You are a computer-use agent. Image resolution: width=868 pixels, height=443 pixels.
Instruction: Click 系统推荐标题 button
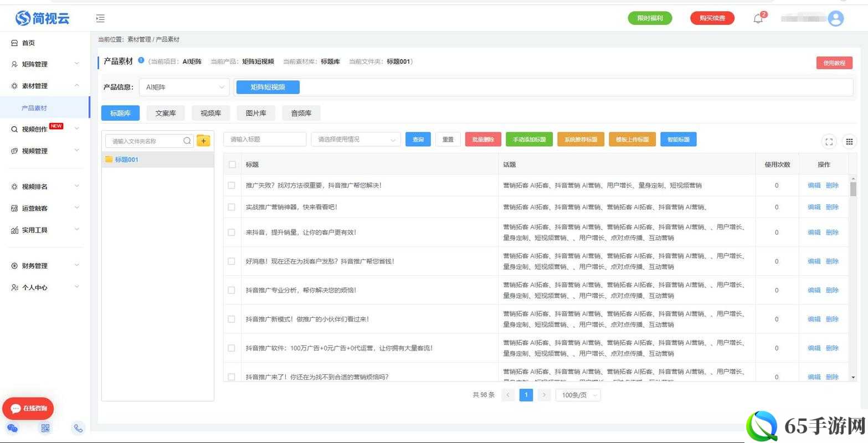click(581, 140)
